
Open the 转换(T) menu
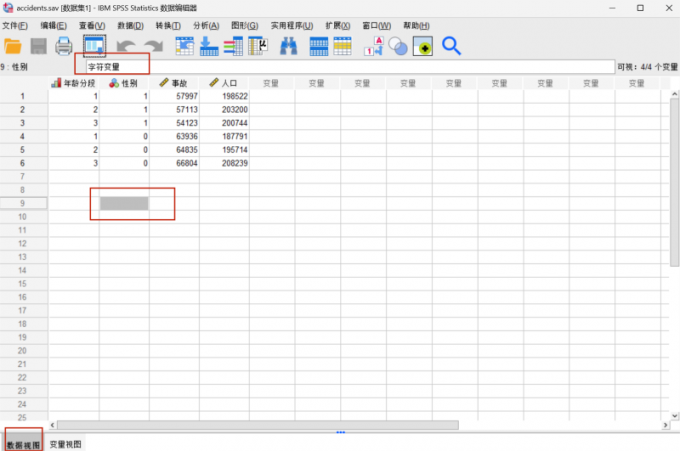[x=168, y=25]
